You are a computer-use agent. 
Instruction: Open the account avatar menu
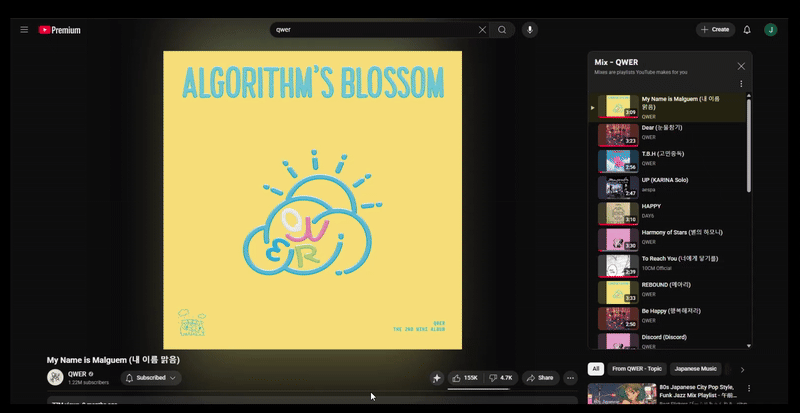[770, 30]
